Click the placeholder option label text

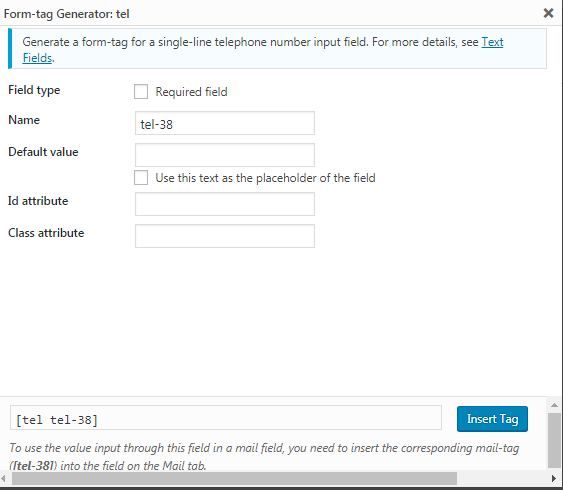click(x=265, y=178)
